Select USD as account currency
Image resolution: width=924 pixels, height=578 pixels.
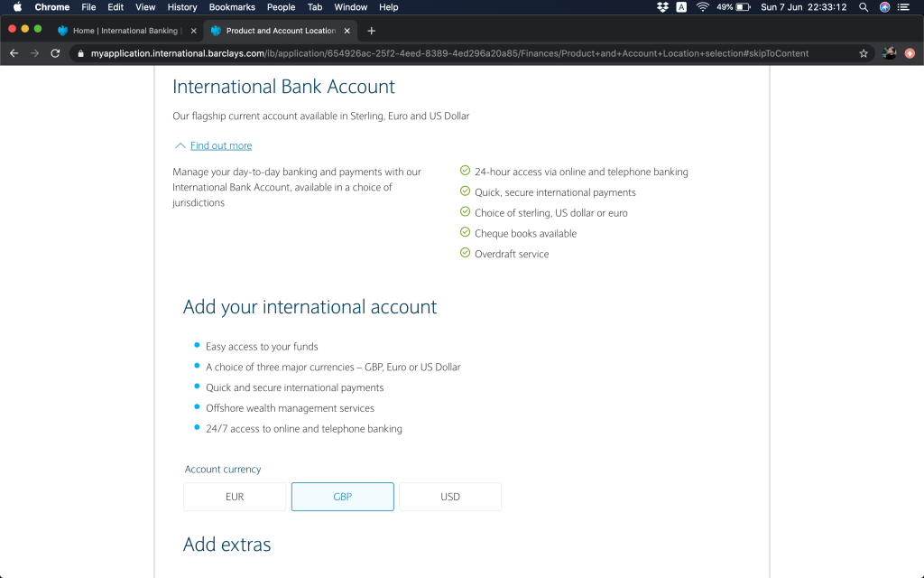(449, 497)
